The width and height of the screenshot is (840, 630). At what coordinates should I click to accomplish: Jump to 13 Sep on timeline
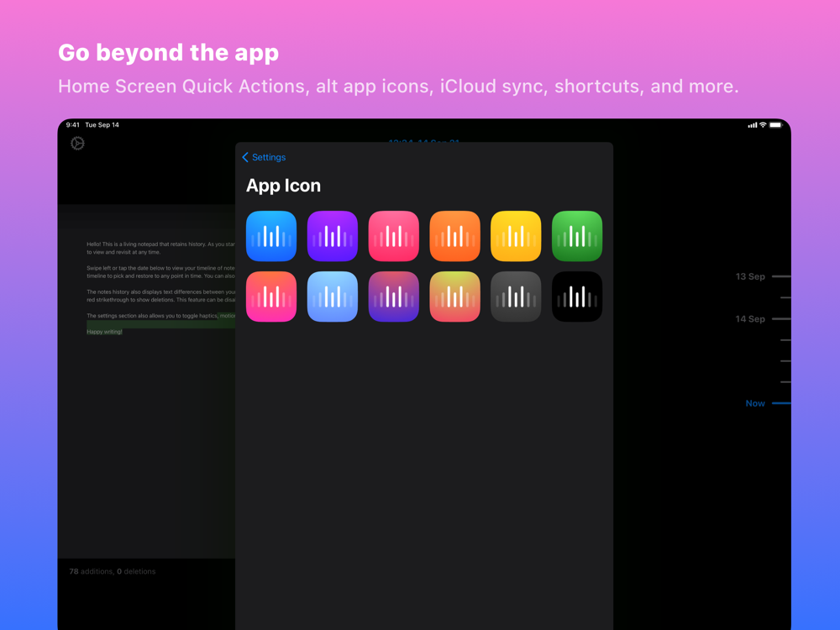pyautogui.click(x=750, y=276)
